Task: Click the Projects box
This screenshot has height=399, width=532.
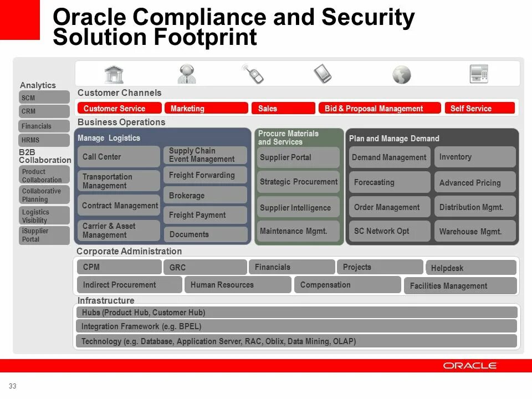Action: 380,267
